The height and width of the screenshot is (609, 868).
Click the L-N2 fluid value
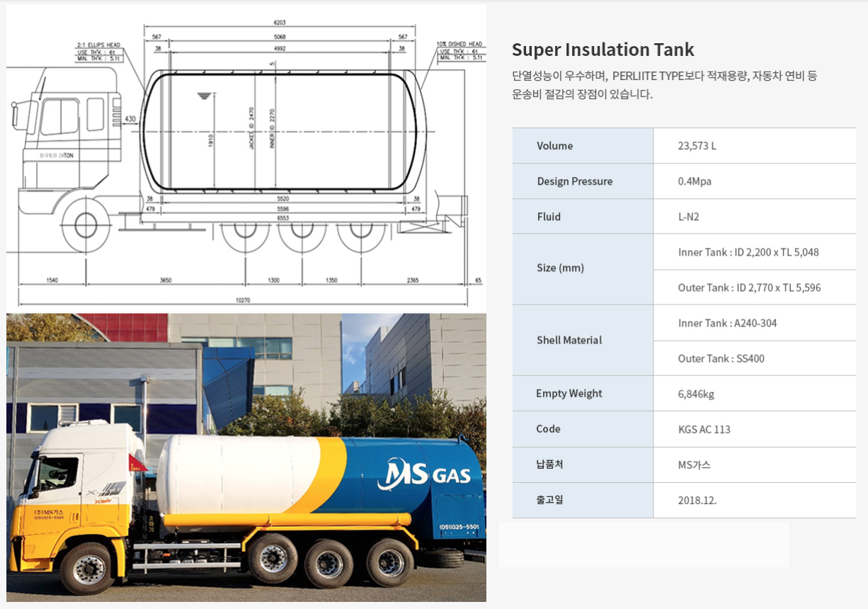pos(688,217)
